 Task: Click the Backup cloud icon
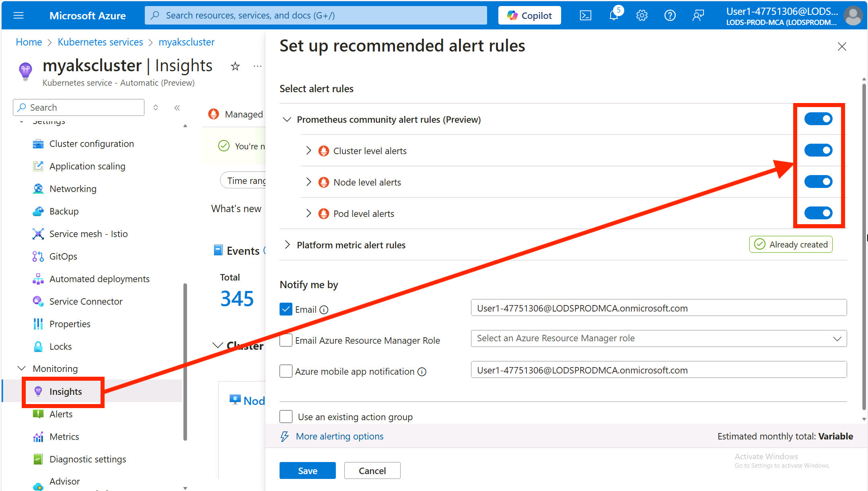(38, 211)
